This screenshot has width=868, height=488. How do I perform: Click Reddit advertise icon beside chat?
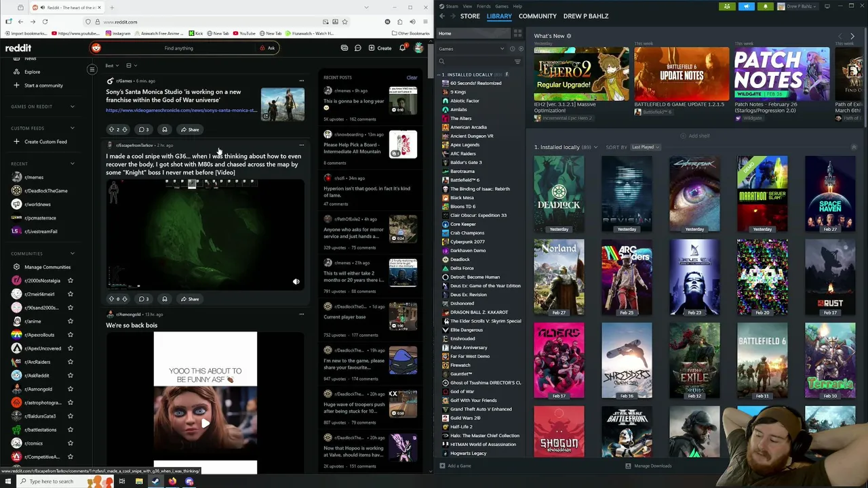coord(344,48)
